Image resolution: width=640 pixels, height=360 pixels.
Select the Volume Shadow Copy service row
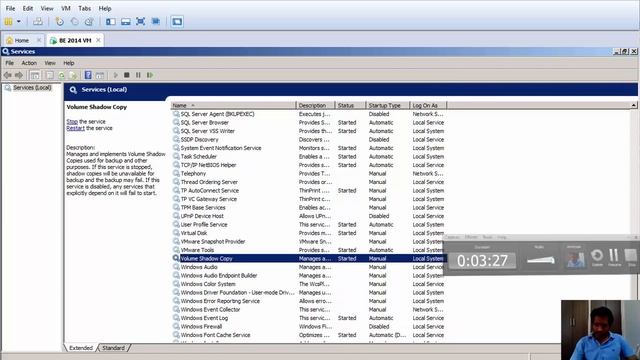click(309, 258)
